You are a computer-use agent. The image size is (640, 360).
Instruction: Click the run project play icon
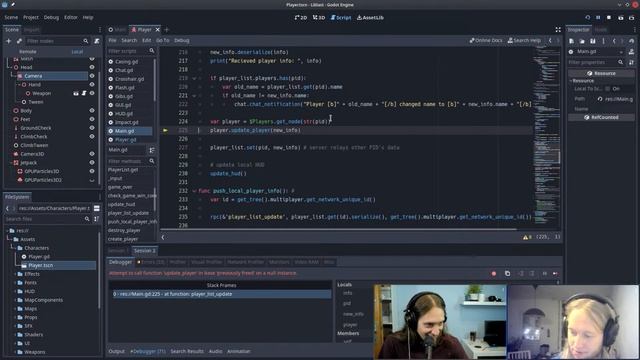[x=587, y=18]
